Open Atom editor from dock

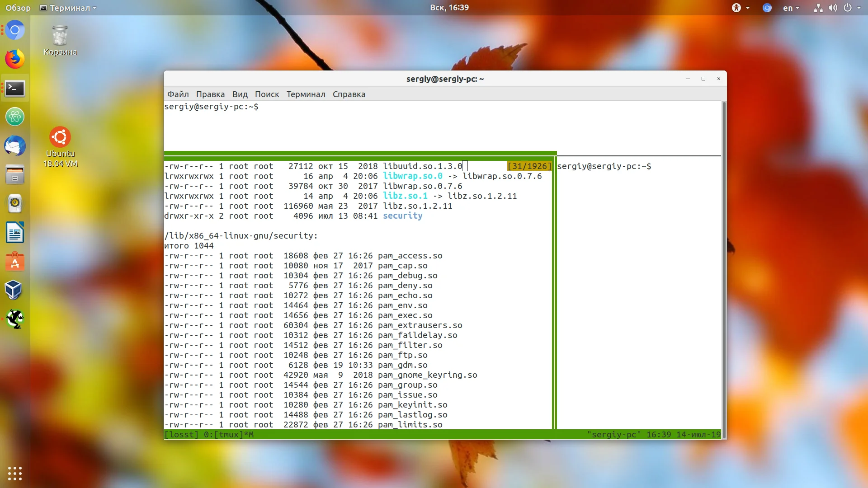tap(15, 117)
